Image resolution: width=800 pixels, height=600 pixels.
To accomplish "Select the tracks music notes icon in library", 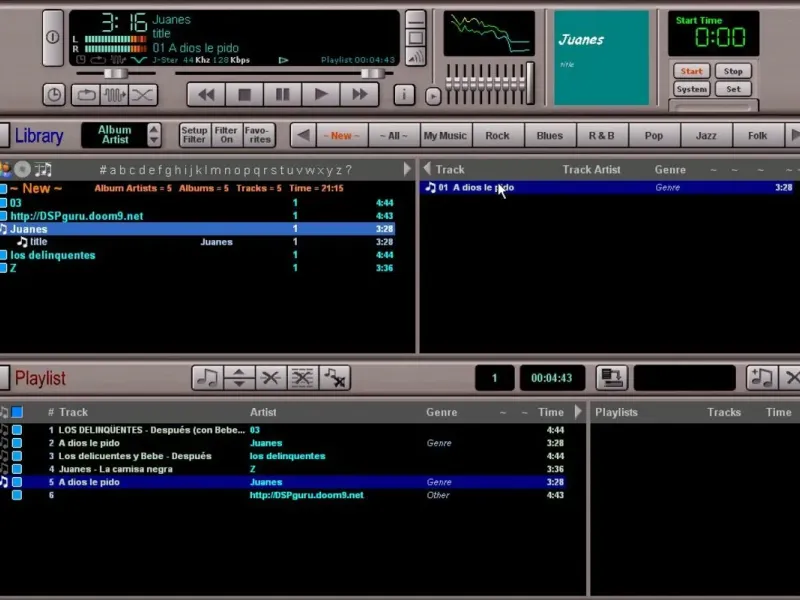I will click(x=43, y=169).
